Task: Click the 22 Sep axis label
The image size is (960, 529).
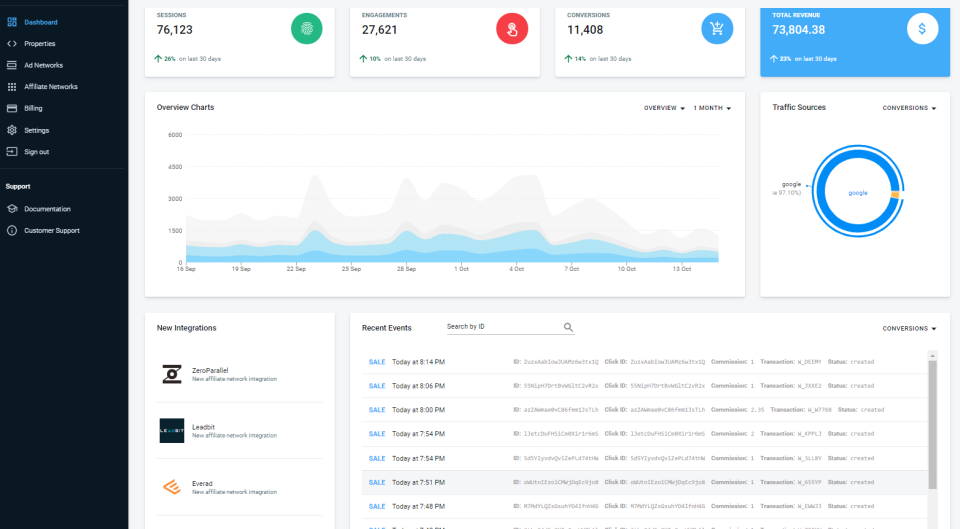Action: (x=296, y=269)
